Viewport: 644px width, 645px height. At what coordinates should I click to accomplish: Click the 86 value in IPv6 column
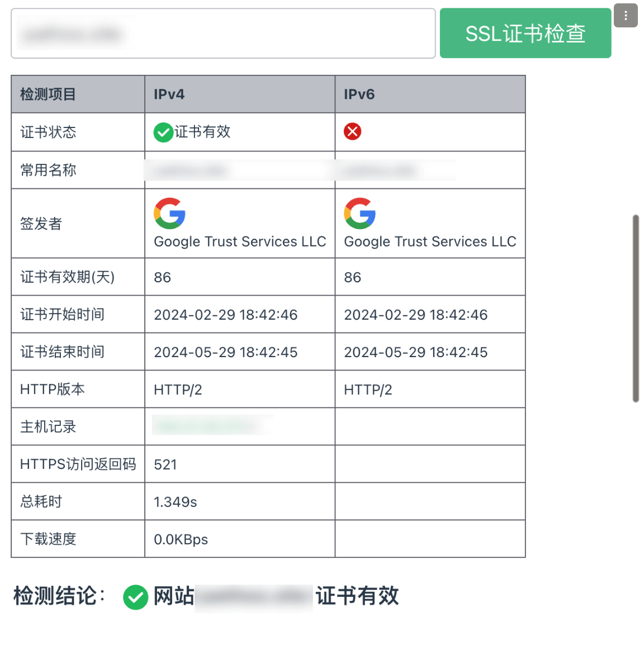tap(353, 277)
